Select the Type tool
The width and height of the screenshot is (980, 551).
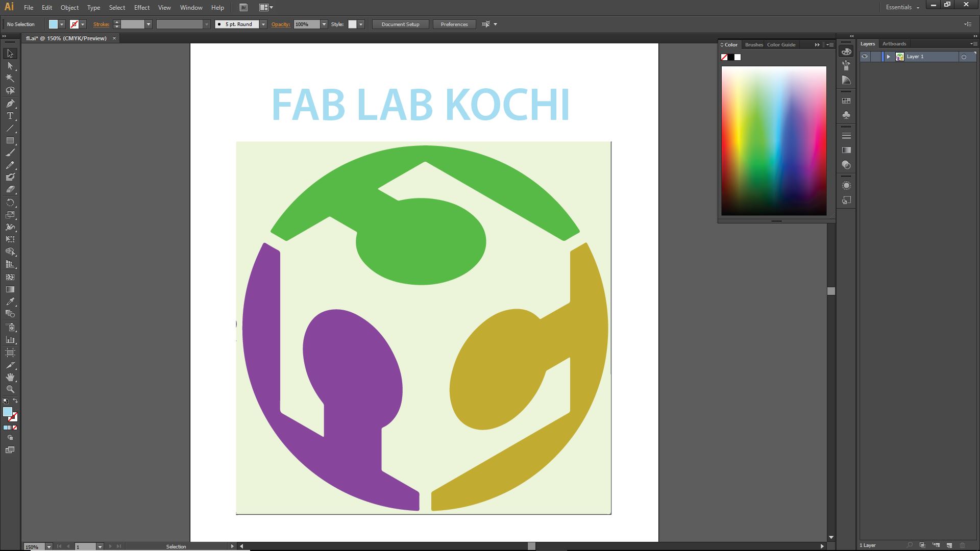[x=10, y=116]
